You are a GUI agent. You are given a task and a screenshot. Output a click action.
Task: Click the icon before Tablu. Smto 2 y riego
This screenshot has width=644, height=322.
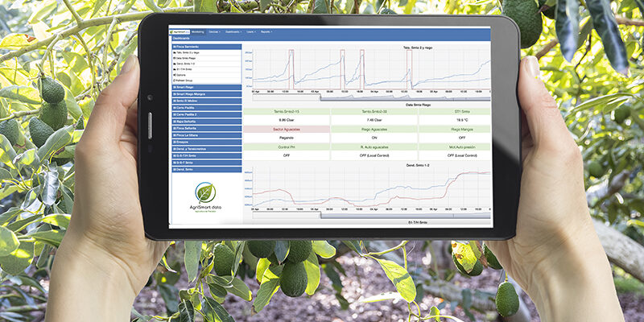pos(175,52)
